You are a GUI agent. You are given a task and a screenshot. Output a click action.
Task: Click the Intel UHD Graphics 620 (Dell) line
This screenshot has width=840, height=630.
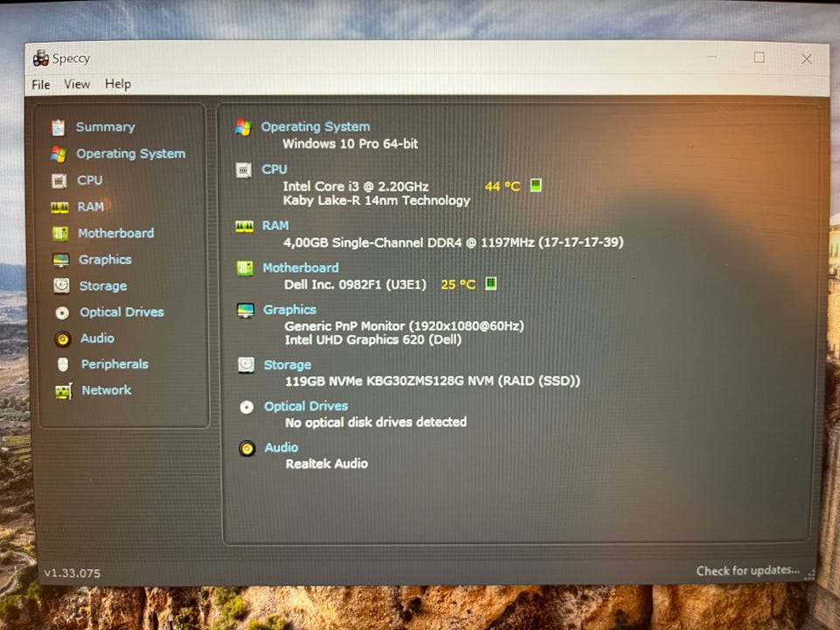pyautogui.click(x=373, y=339)
